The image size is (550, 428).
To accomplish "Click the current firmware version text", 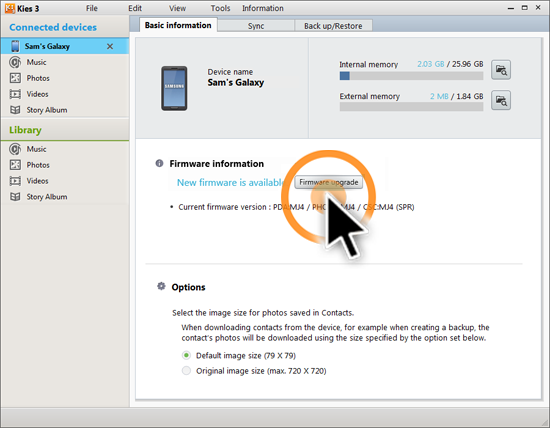I will [x=296, y=207].
